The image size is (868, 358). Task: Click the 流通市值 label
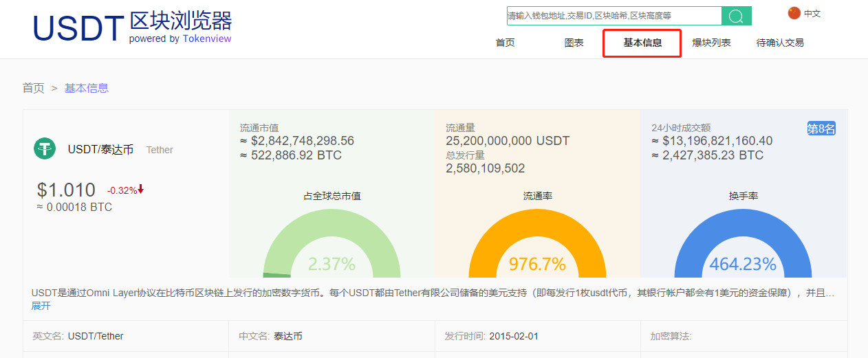click(259, 128)
